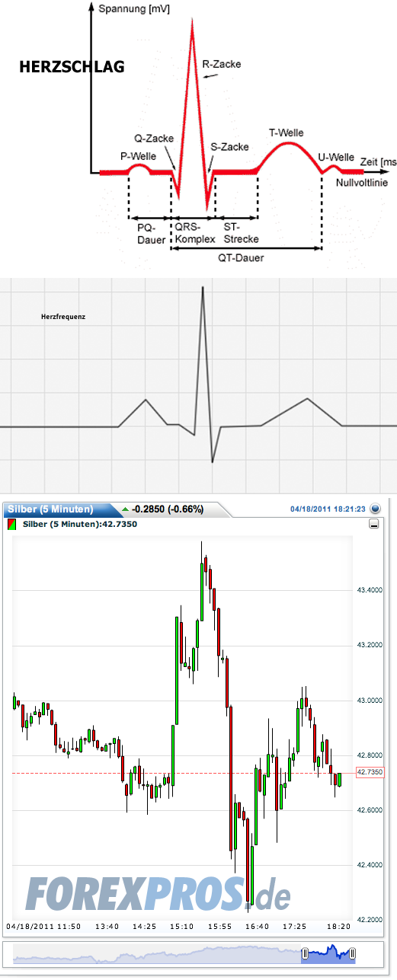Click the 43.4000 price axis label
This screenshot has height=980, width=397.
[x=370, y=590]
